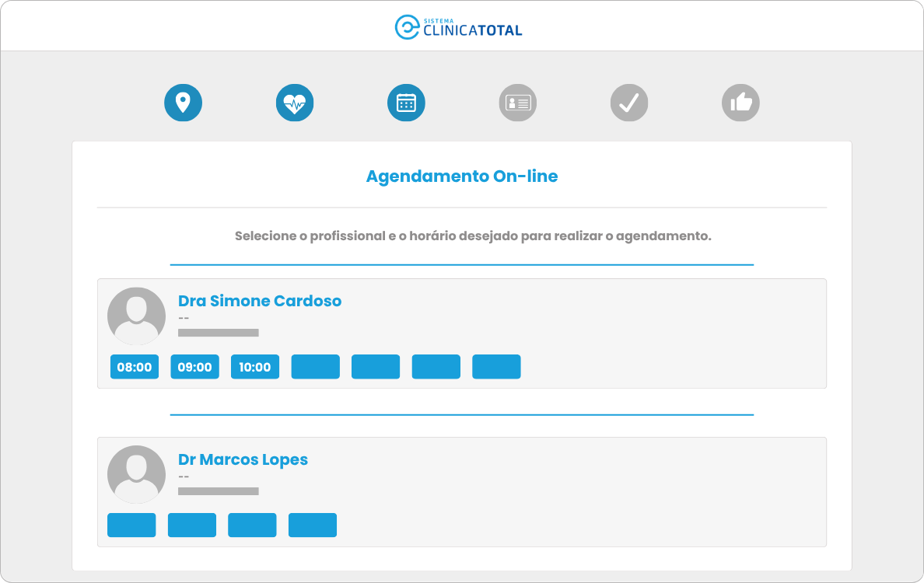Open Dra Simone Cardoso's name link
The height and width of the screenshot is (583, 924).
[x=260, y=301]
